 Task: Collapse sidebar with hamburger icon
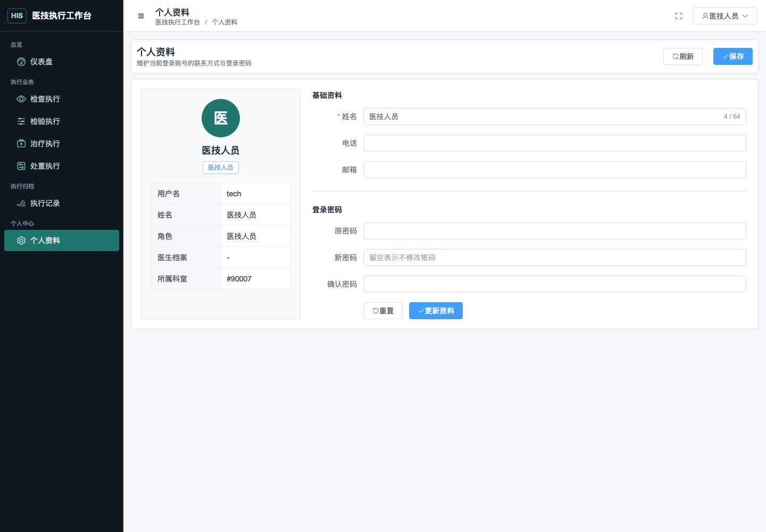pos(141,16)
